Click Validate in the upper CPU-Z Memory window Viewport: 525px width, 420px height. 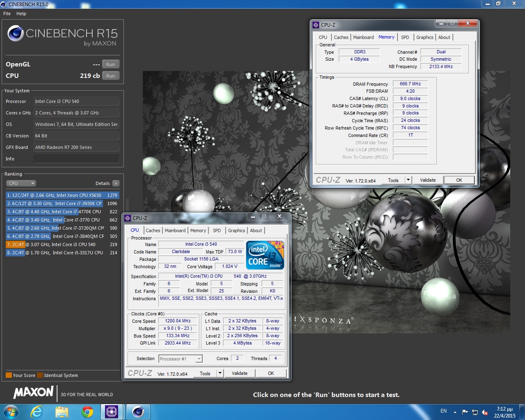click(x=428, y=180)
